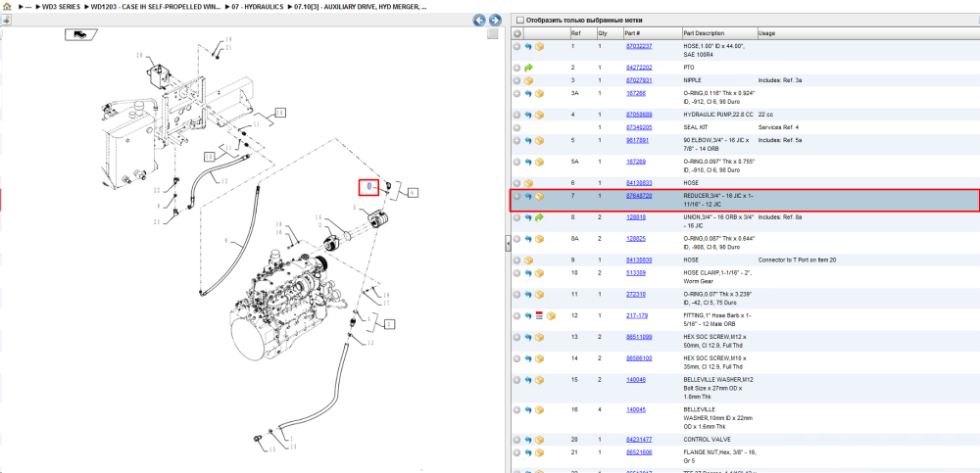Click the box icon in the HOSE CLAMP row
Screen dimensions: 980x473
point(539,273)
